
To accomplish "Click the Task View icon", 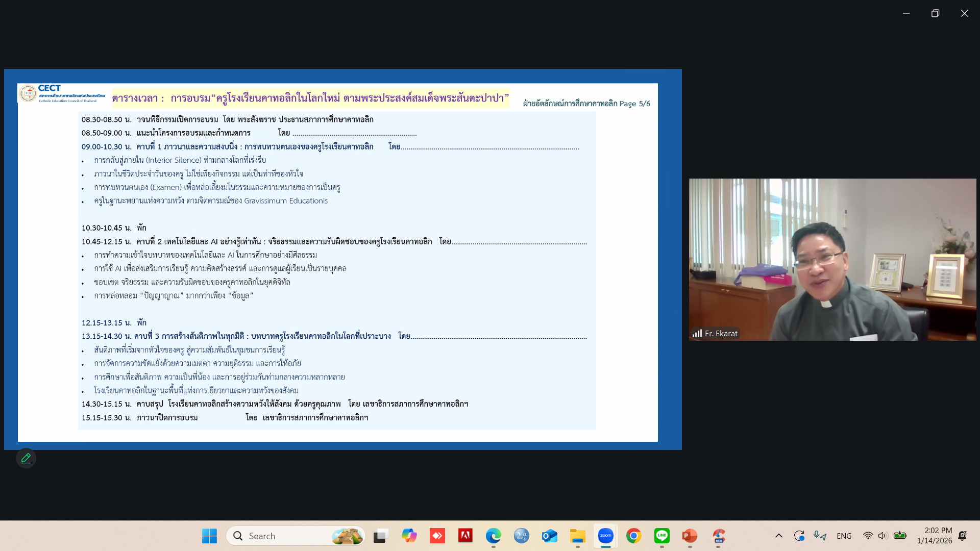I will click(380, 536).
